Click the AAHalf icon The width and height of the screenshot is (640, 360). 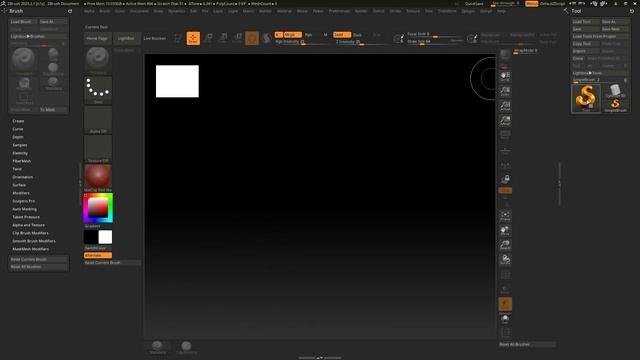pyautogui.click(x=505, y=120)
